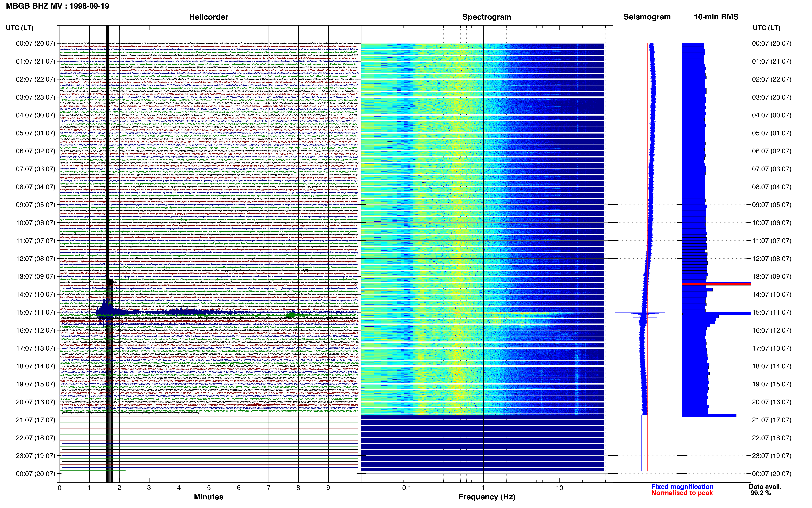Click the 5 tick on the Minutes axis
The width and height of the screenshot is (812, 508).
(209, 488)
